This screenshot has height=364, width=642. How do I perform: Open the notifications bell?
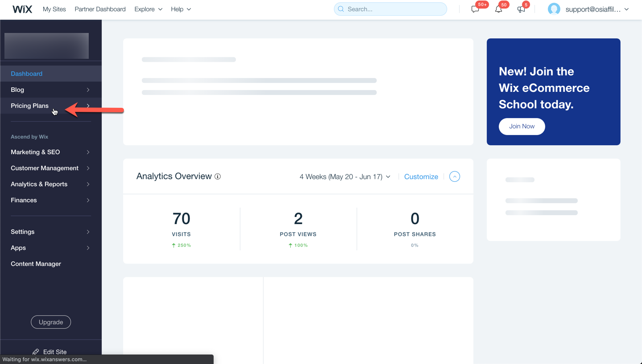click(x=498, y=9)
